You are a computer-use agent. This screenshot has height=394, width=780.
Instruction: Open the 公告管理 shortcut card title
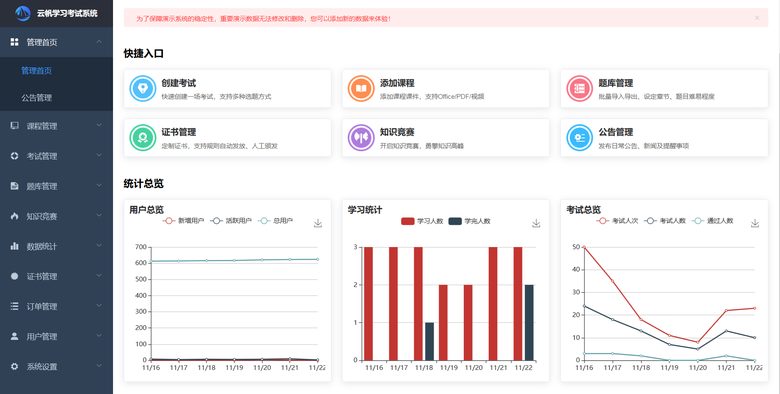[x=615, y=132]
